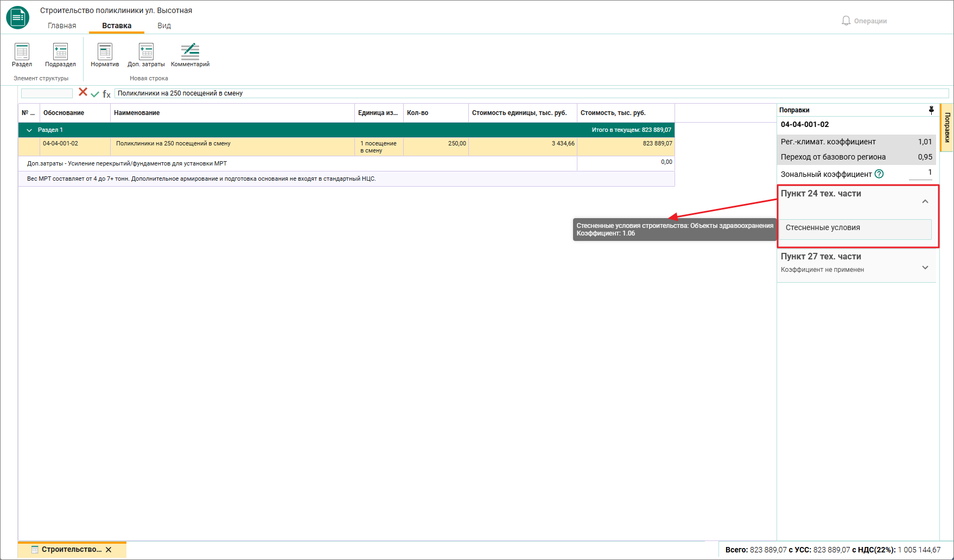
Task: Click the Рег.-климат. коэффициент row
Action: tap(856, 142)
